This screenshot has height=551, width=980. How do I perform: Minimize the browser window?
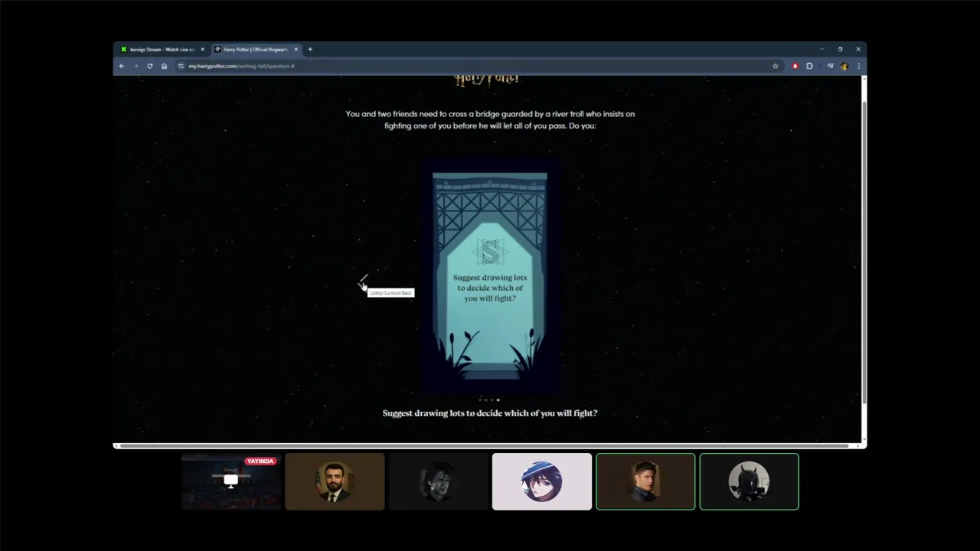(x=822, y=49)
